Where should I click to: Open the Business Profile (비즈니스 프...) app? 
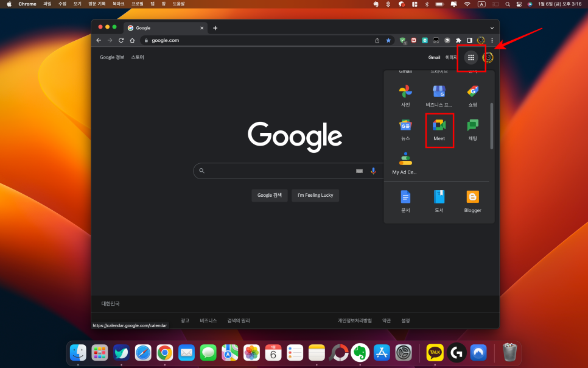point(439,96)
